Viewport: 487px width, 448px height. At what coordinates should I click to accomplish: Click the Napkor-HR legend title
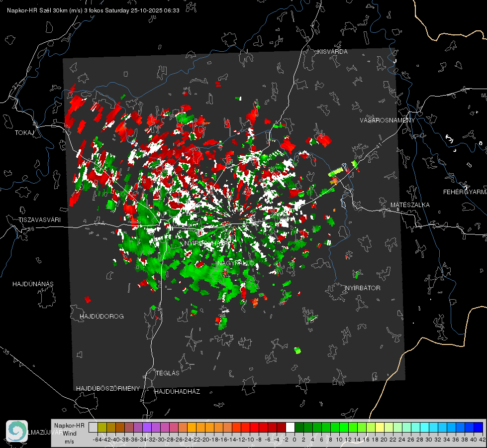pyautogui.click(x=69, y=426)
